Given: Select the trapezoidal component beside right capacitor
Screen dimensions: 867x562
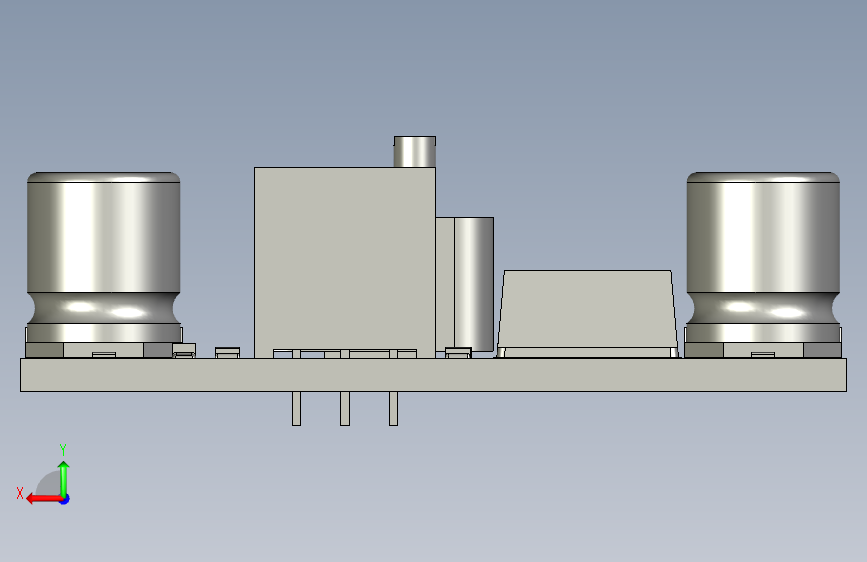Looking at the screenshot, I should pyautogui.click(x=587, y=314).
